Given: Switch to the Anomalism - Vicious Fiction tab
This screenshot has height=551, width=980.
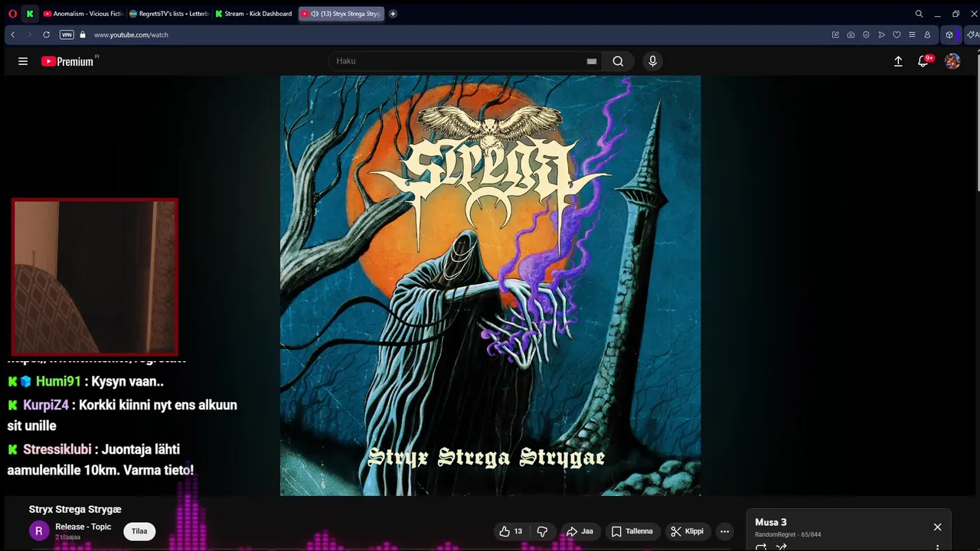Looking at the screenshot, I should (x=83, y=14).
